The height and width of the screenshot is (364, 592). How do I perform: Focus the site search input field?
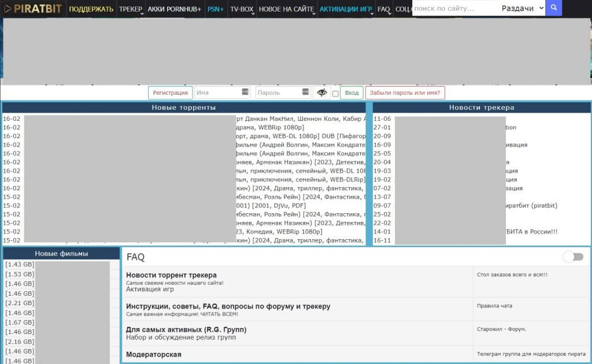coord(454,8)
